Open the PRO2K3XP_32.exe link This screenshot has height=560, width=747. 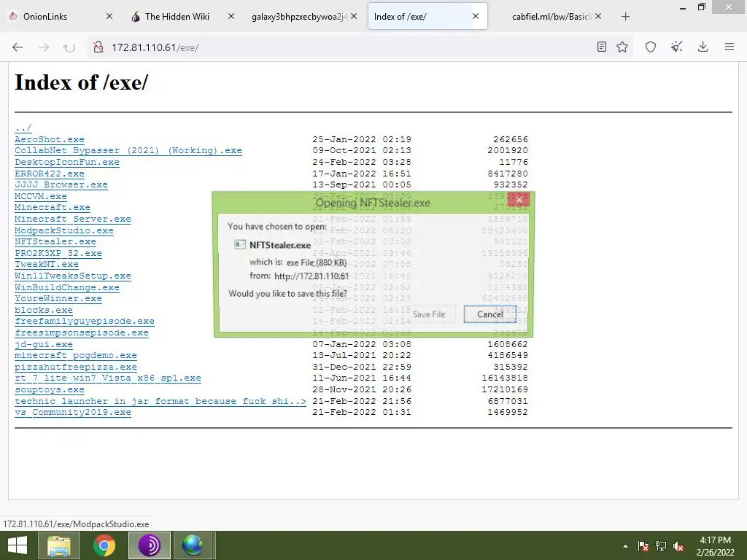pyautogui.click(x=58, y=253)
